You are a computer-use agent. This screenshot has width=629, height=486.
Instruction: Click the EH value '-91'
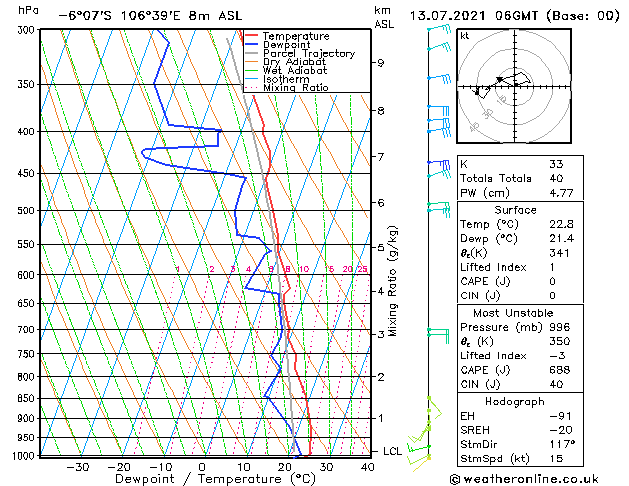560,416
